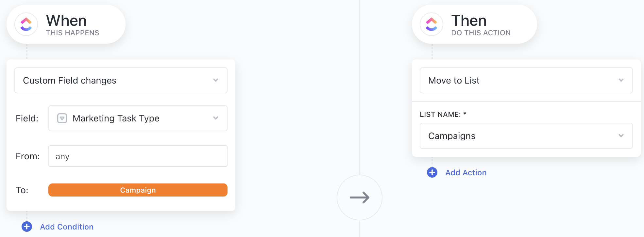Click the chevron on the Custom Field changes selector
Screen dimensions: 644x237
point(216,80)
